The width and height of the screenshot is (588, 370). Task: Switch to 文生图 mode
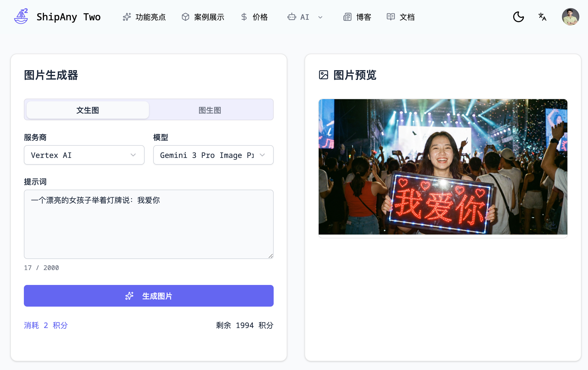click(x=88, y=110)
